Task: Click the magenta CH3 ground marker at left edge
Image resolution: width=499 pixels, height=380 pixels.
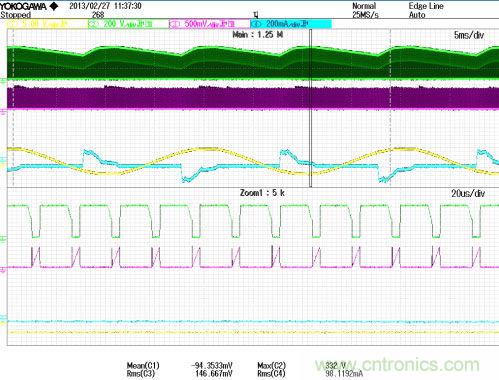Action: [x=3, y=111]
